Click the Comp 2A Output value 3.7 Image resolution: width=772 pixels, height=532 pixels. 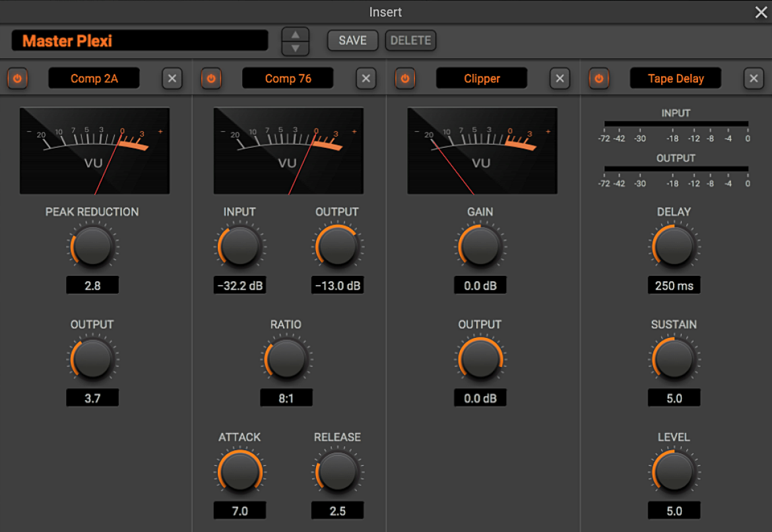tap(92, 398)
